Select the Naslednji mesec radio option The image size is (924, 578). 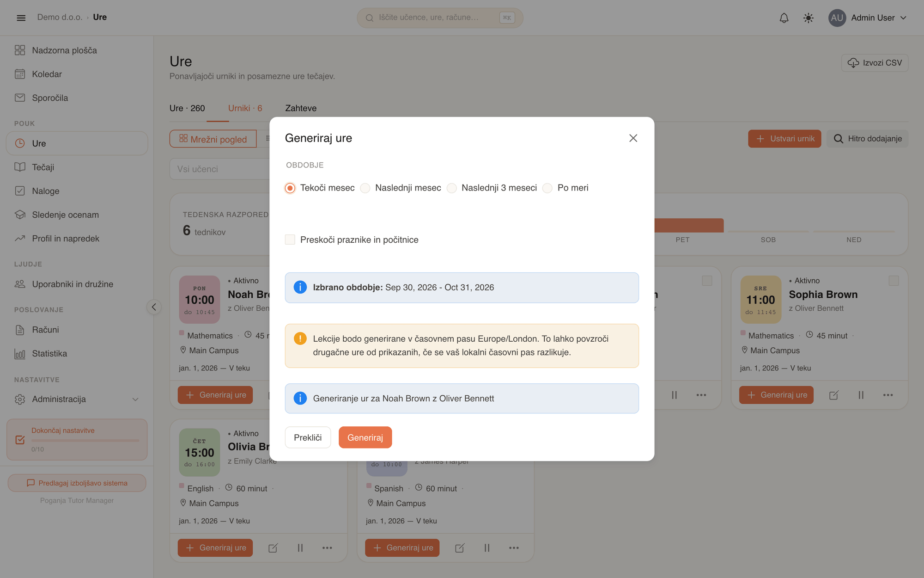(x=365, y=188)
